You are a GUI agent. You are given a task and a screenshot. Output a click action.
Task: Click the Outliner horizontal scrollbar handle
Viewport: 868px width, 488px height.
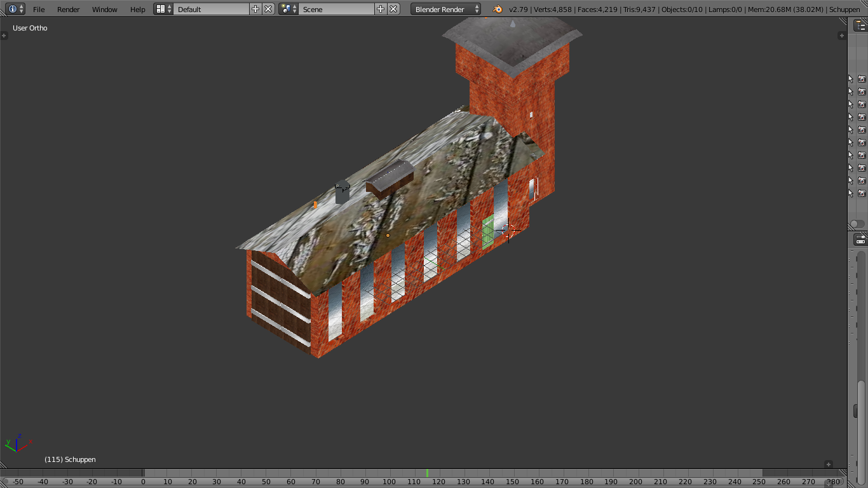[857, 224]
